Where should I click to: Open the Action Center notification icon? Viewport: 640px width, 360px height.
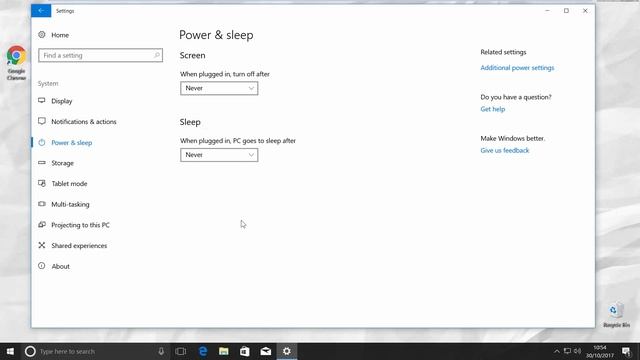pos(626,351)
